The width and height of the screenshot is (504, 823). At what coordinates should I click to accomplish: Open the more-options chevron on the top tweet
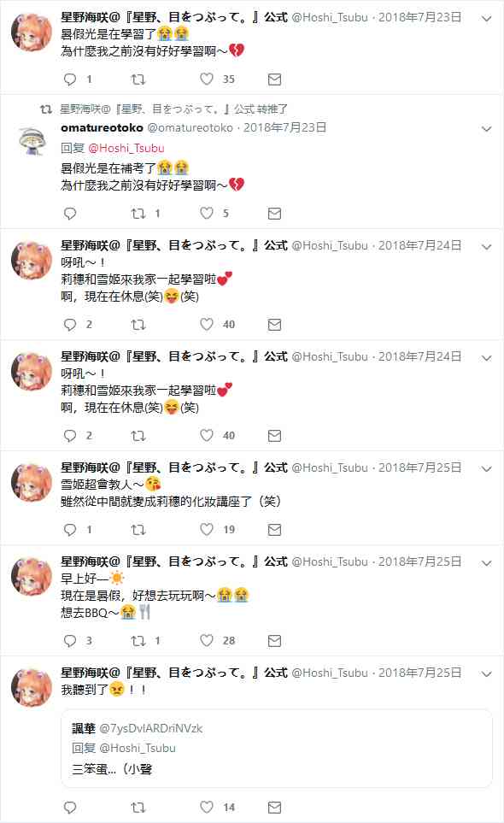tap(487, 18)
